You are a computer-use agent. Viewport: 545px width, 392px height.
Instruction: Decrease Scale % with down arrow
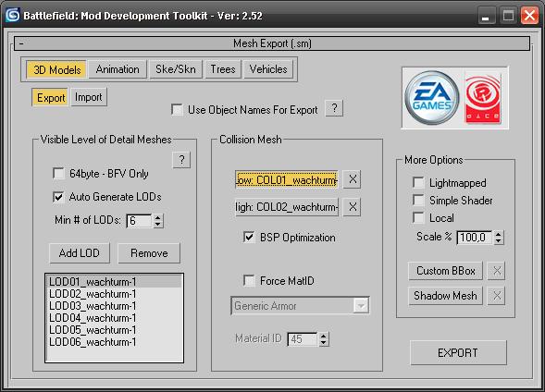(499, 241)
